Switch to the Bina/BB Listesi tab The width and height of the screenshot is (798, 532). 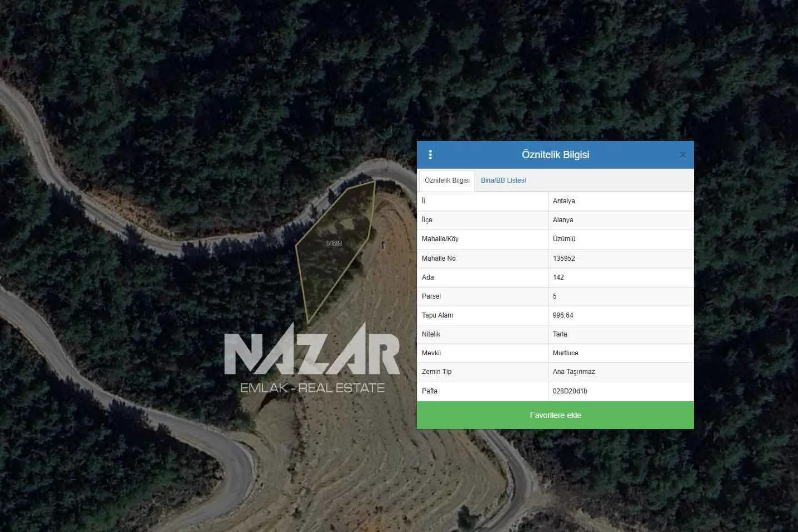[x=503, y=180]
